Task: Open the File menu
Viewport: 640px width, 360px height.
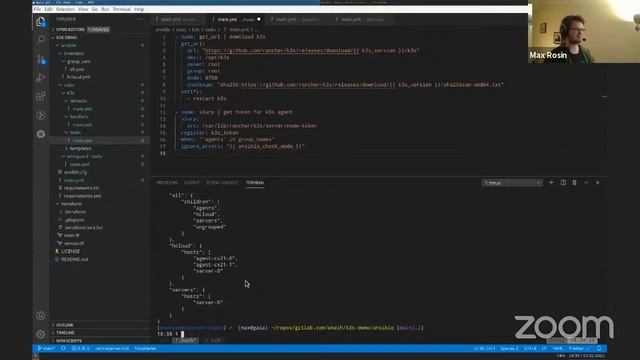Action: pyautogui.click(x=38, y=9)
